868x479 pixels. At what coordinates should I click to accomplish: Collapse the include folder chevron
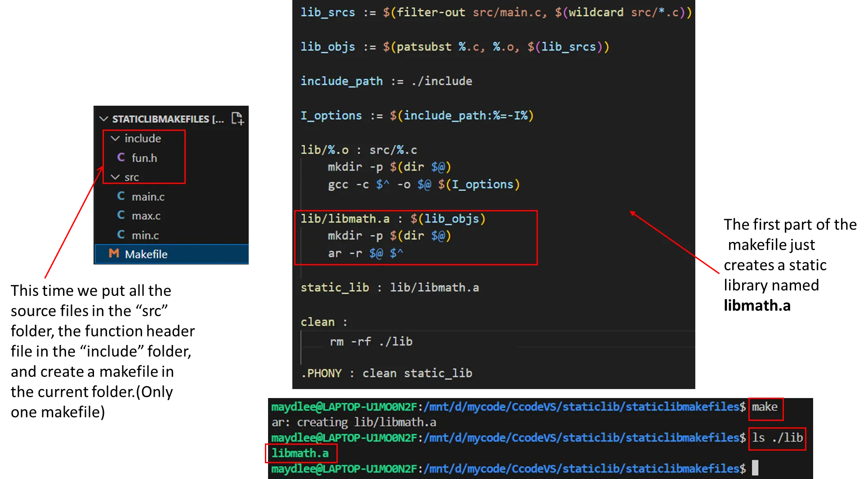(115, 139)
